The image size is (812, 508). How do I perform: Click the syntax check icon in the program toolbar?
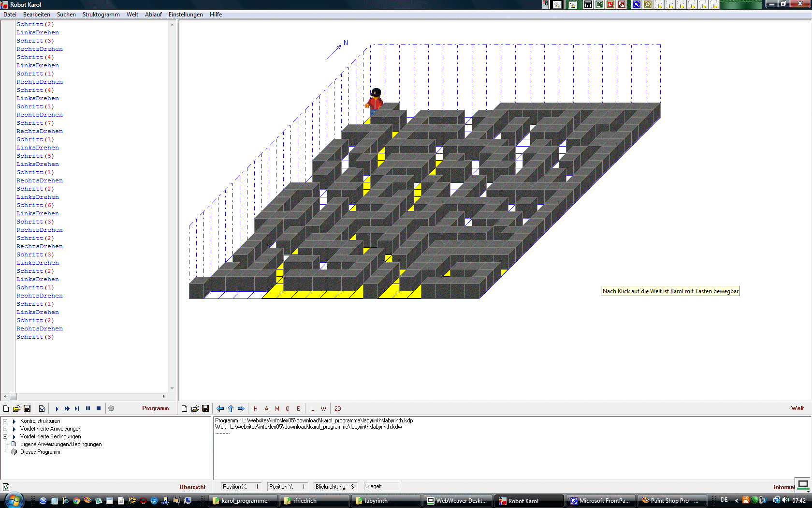pos(42,408)
